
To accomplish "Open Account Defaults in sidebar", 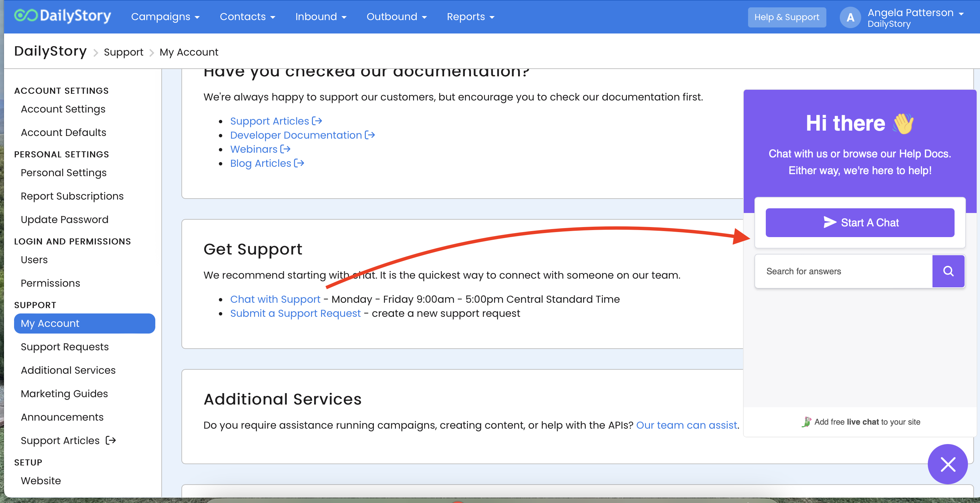I will pos(63,133).
